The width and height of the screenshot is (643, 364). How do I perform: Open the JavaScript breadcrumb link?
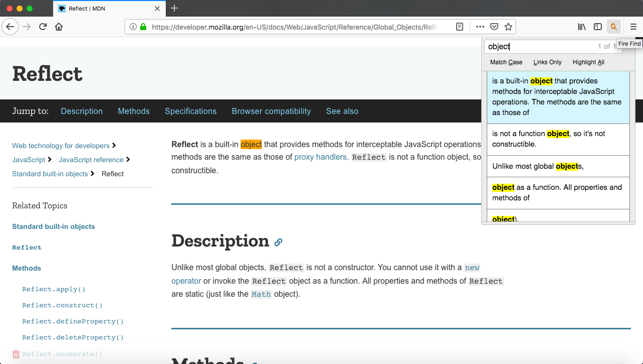click(29, 160)
